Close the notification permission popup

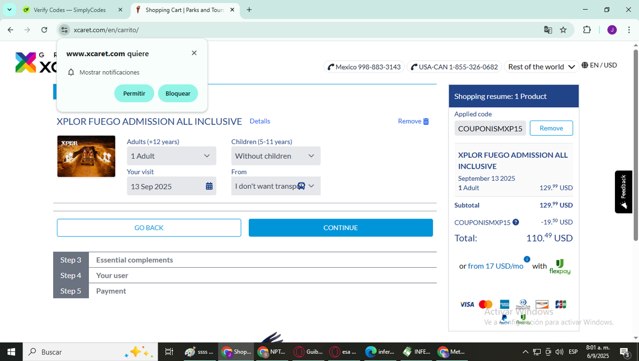click(x=194, y=53)
